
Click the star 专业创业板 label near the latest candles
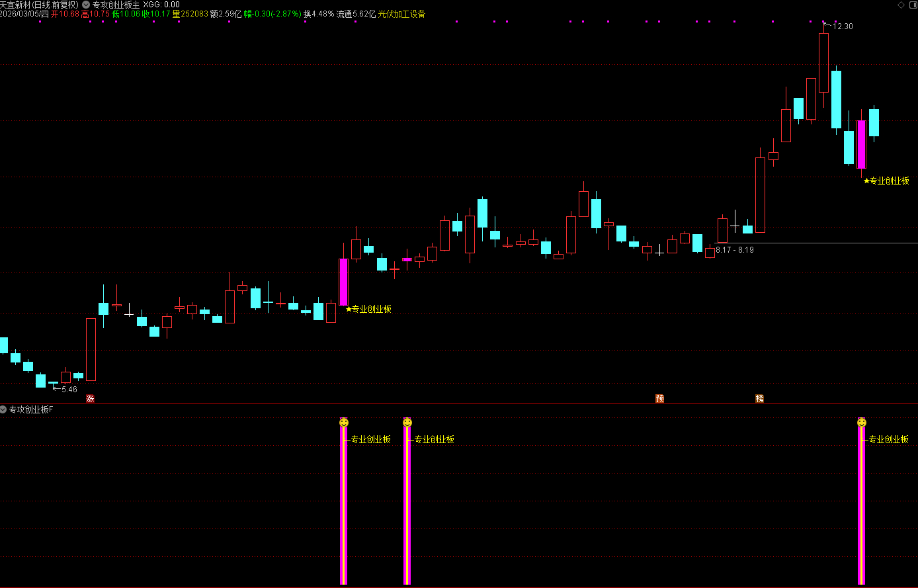click(x=886, y=181)
